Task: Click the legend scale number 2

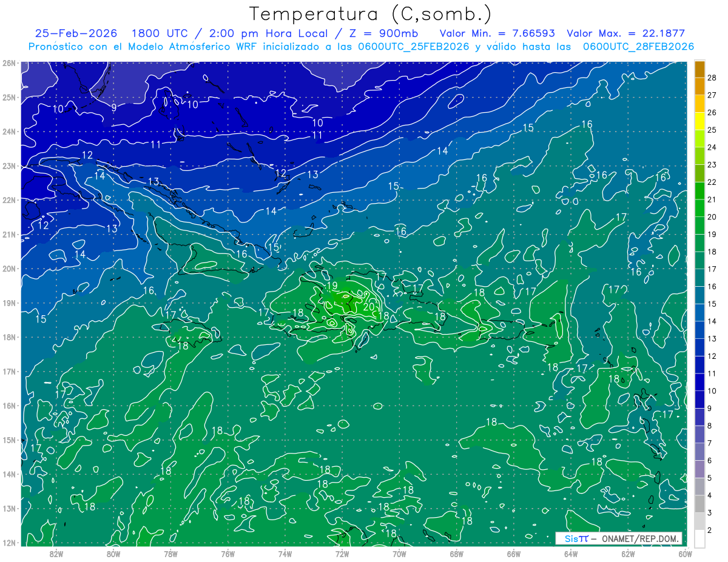Action: (710, 530)
